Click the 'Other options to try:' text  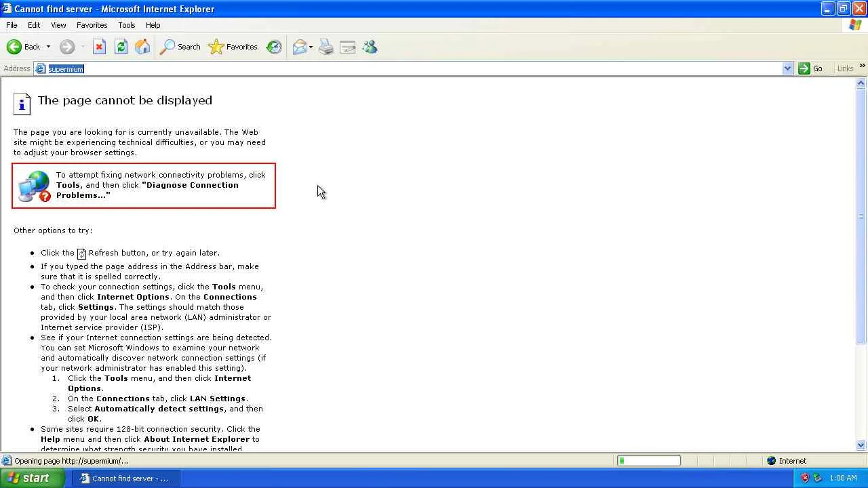(x=53, y=230)
